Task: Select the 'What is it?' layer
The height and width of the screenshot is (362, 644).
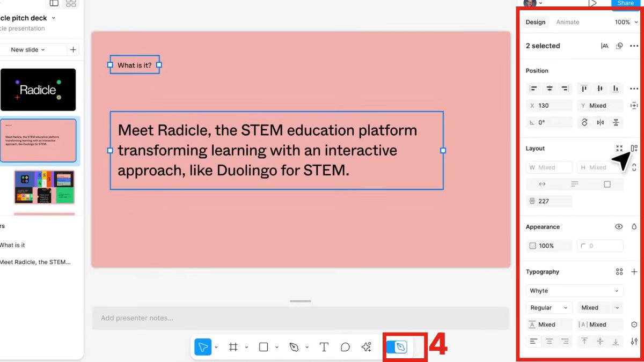Action: coord(13,245)
